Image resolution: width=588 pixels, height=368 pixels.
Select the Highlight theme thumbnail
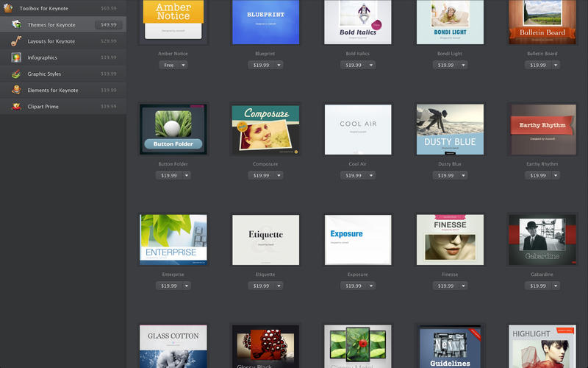point(542,347)
